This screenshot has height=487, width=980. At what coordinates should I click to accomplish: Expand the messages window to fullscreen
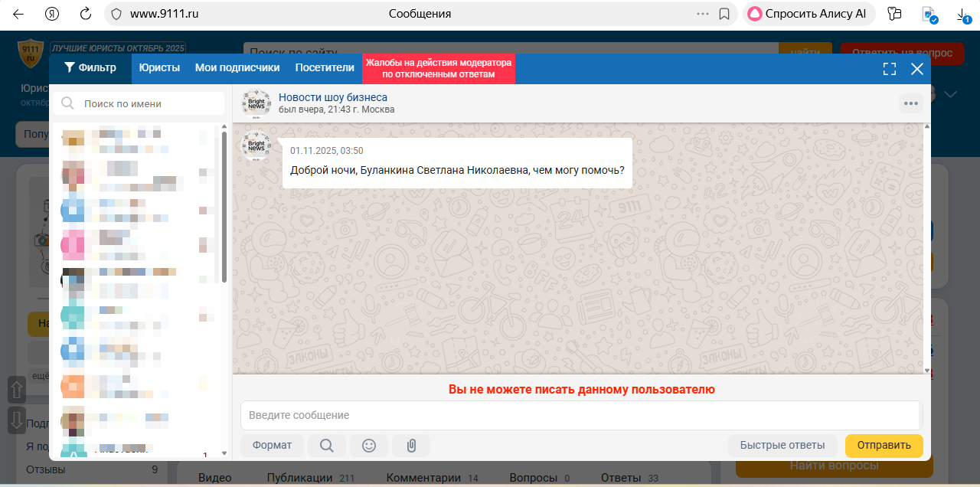tap(889, 69)
